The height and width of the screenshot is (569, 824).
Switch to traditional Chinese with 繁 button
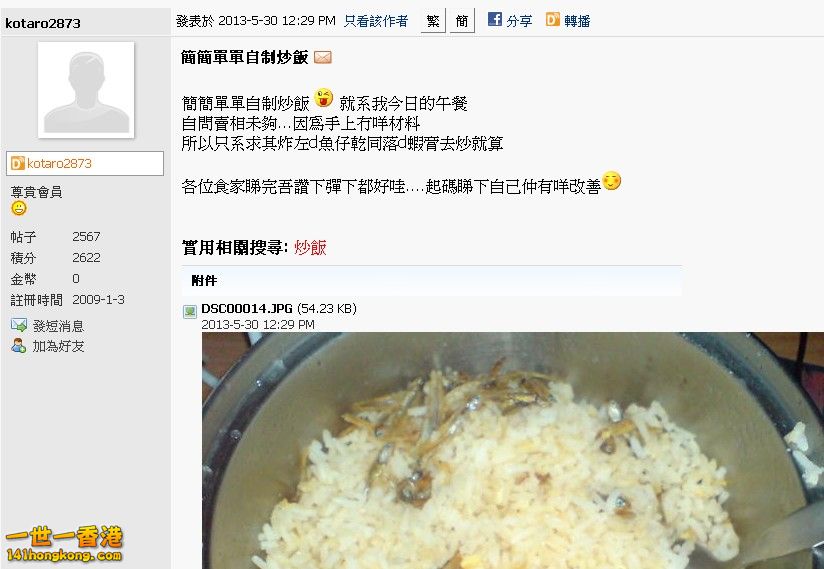point(433,20)
